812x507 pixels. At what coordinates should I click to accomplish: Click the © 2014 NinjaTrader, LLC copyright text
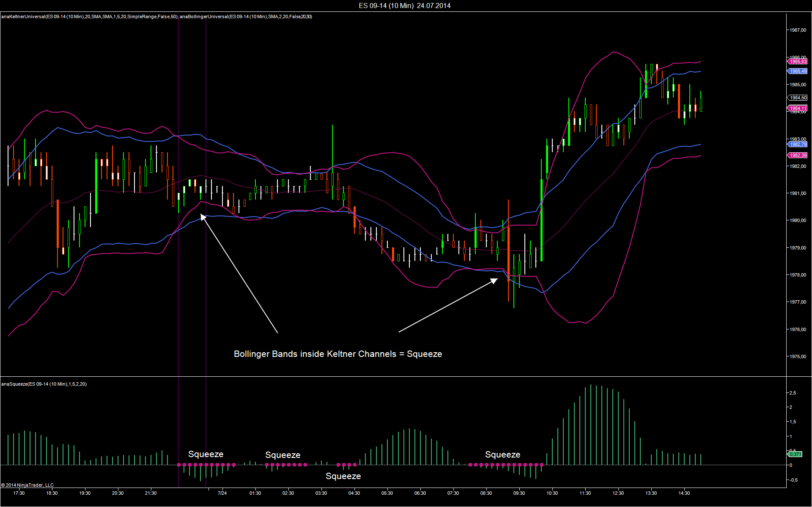click(27, 485)
